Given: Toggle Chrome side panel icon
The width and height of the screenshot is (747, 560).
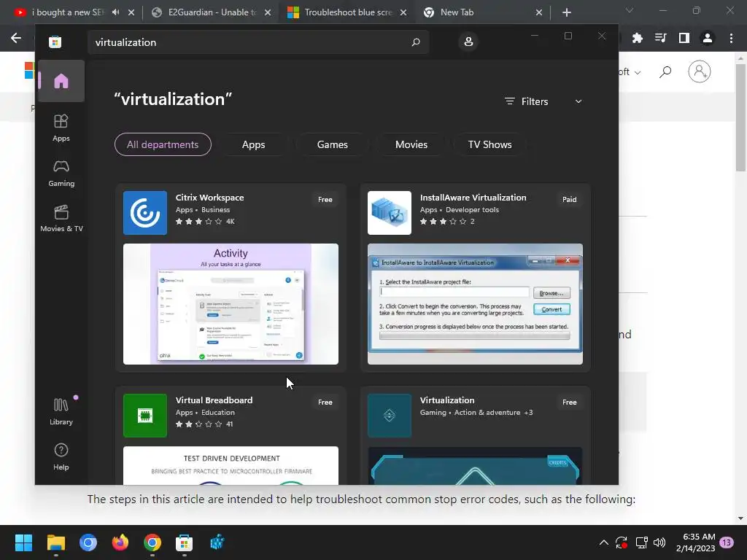Looking at the screenshot, I should click(x=684, y=38).
